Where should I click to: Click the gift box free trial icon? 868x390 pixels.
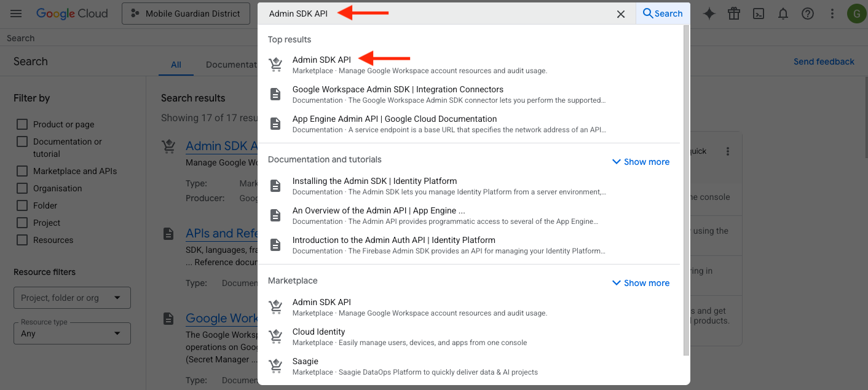click(734, 14)
